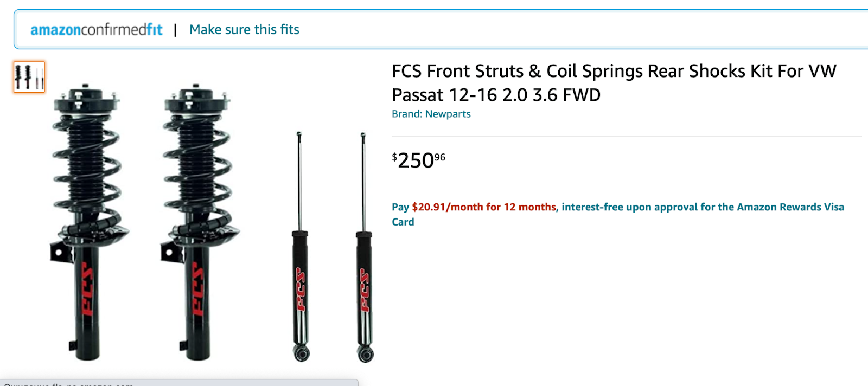Open the Brand: Newparts link
Image resolution: width=868 pixels, height=386 pixels.
pos(431,114)
